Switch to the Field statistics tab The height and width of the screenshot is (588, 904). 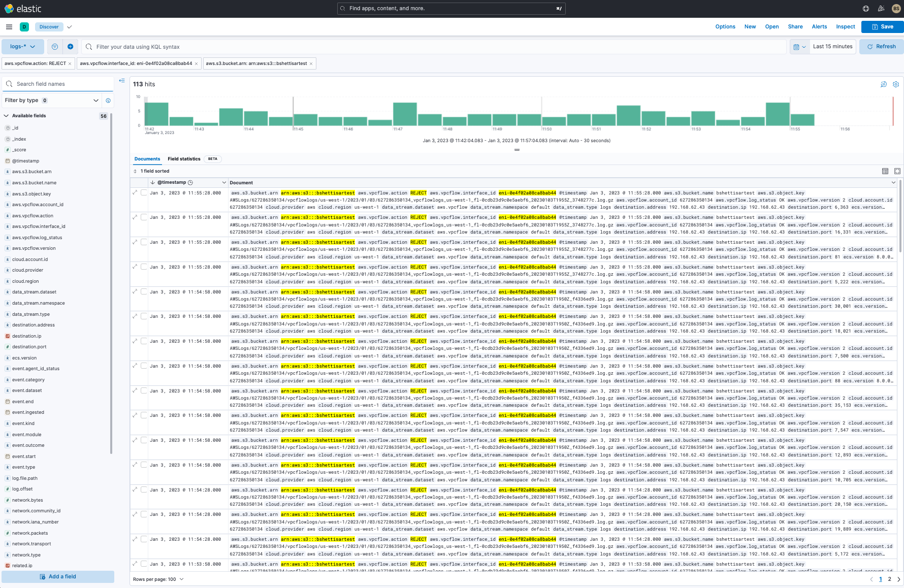(x=184, y=159)
